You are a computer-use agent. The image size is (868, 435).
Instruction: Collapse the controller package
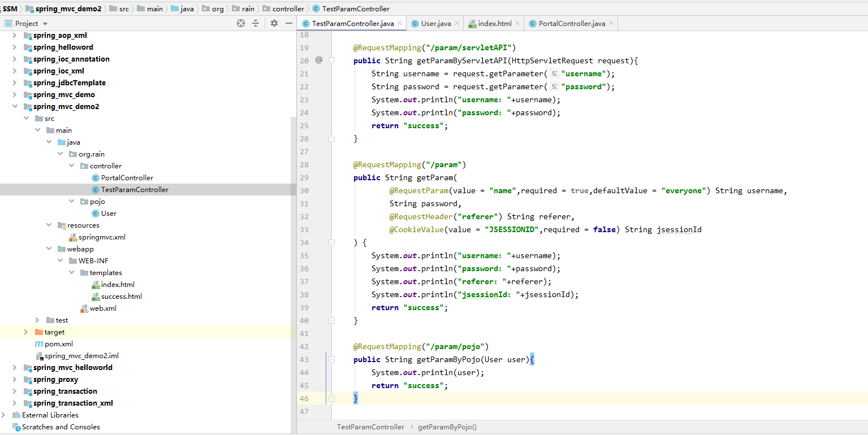point(71,166)
